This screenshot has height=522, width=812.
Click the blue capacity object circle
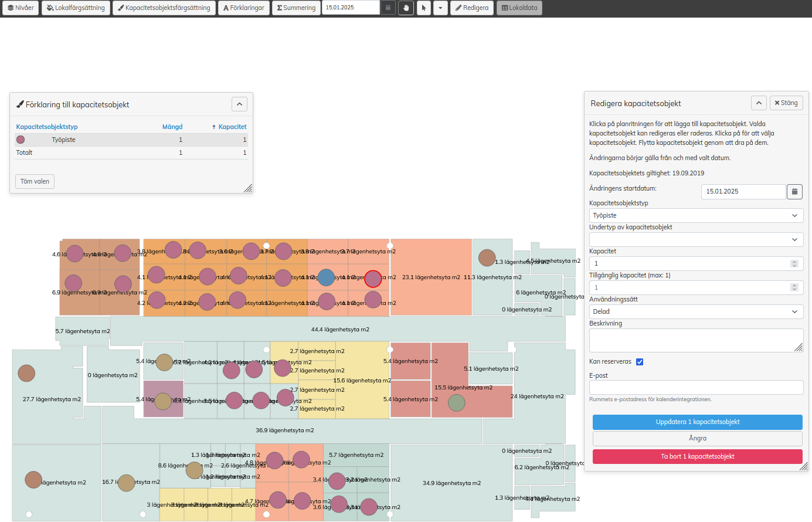point(326,277)
